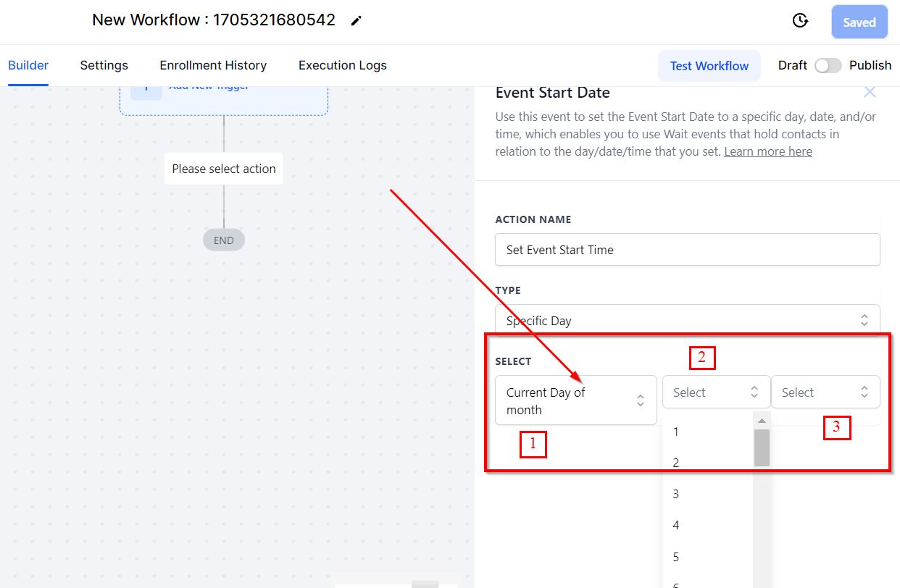Close the Event Start Date panel

point(870,92)
